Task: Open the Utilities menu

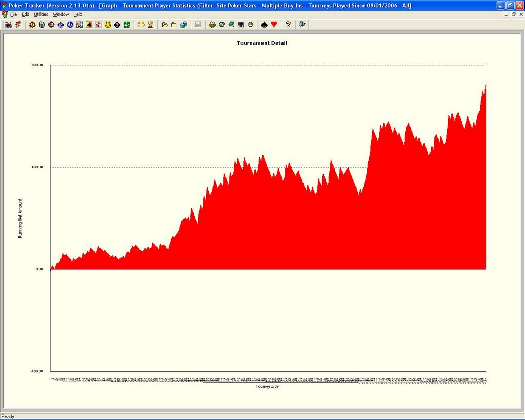Action: 41,14
